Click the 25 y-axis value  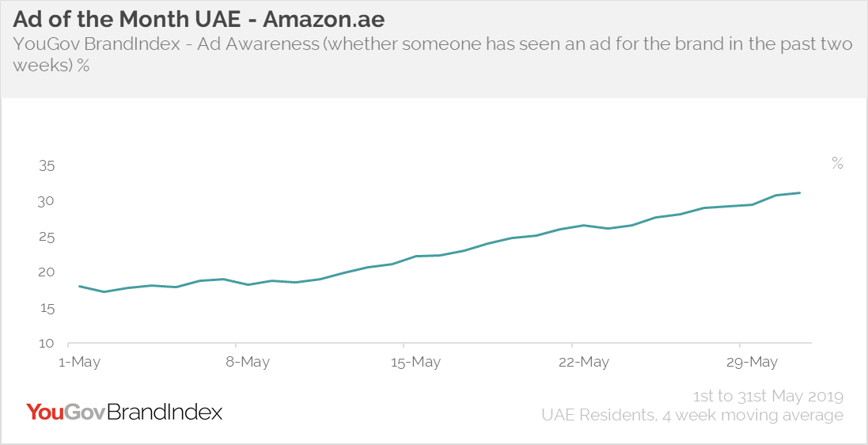45,238
